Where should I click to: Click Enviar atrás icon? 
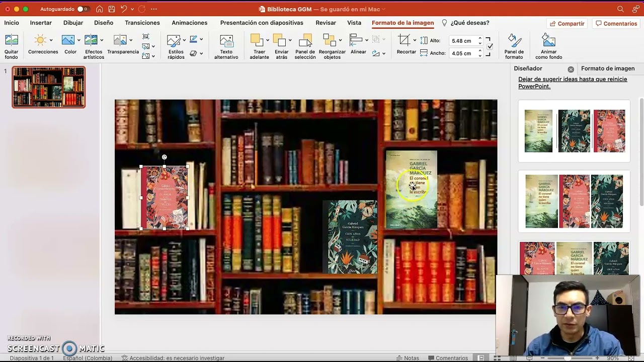[x=279, y=40]
